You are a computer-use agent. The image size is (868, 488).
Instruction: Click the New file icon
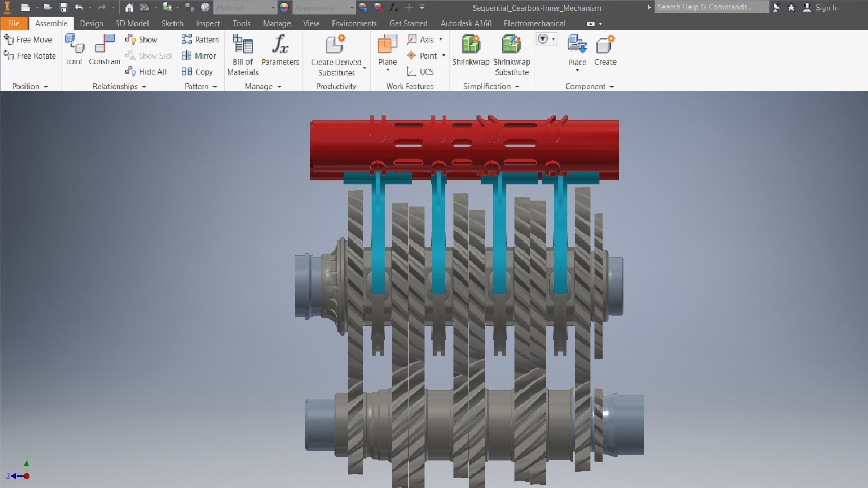point(25,7)
